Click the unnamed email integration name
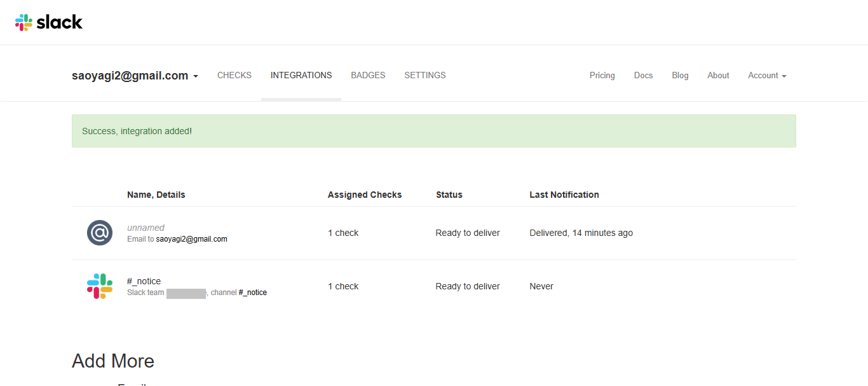The image size is (868, 386). (x=146, y=228)
